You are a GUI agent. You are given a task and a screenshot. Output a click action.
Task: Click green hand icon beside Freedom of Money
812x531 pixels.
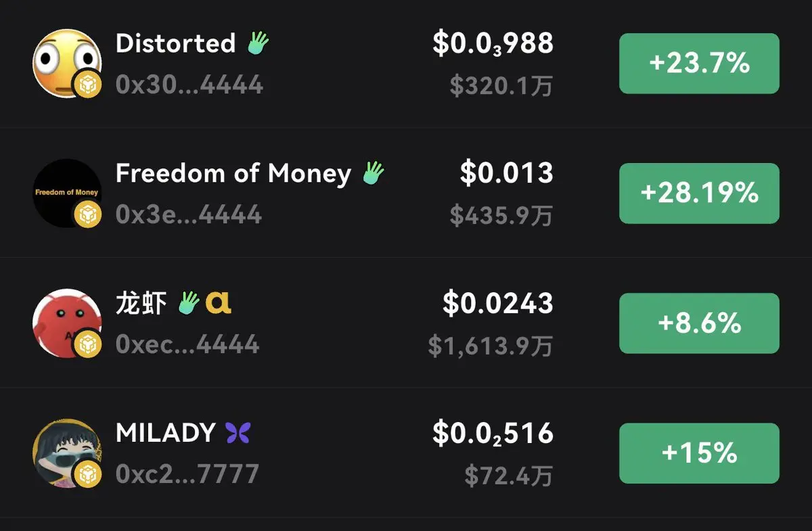[373, 173]
